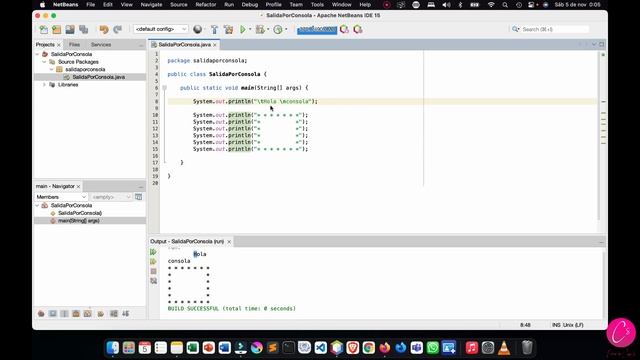
Task: Collapse the salidaporconsola package node
Action: [x=51, y=69]
